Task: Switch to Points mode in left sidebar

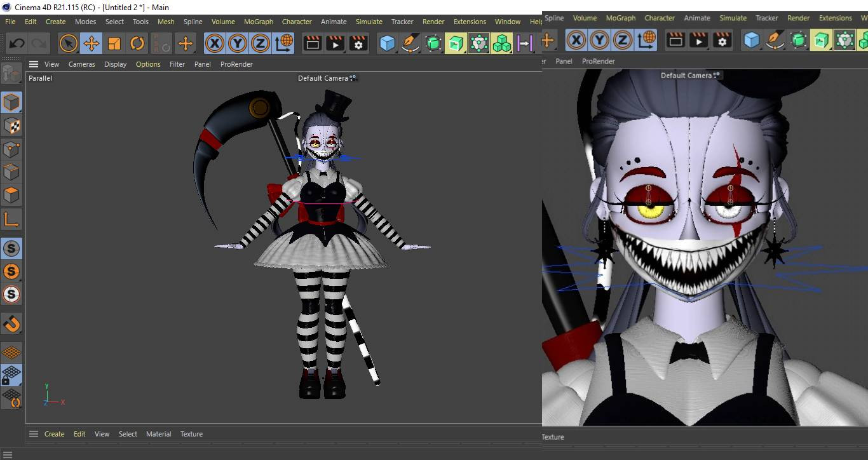Action: pyautogui.click(x=11, y=149)
